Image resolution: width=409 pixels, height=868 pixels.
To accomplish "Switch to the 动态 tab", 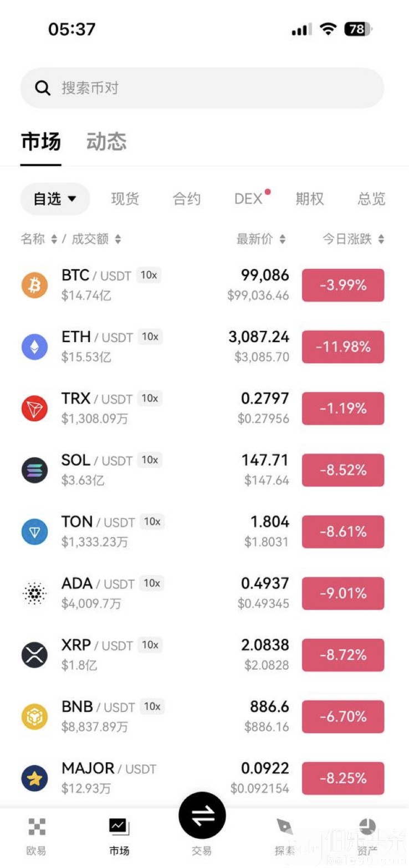I will (x=106, y=142).
